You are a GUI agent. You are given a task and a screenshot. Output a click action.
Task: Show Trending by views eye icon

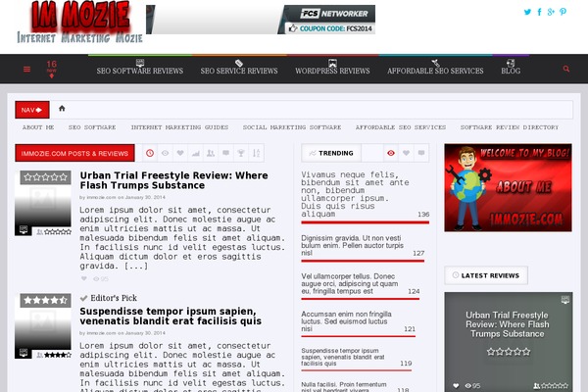pyautogui.click(x=391, y=153)
